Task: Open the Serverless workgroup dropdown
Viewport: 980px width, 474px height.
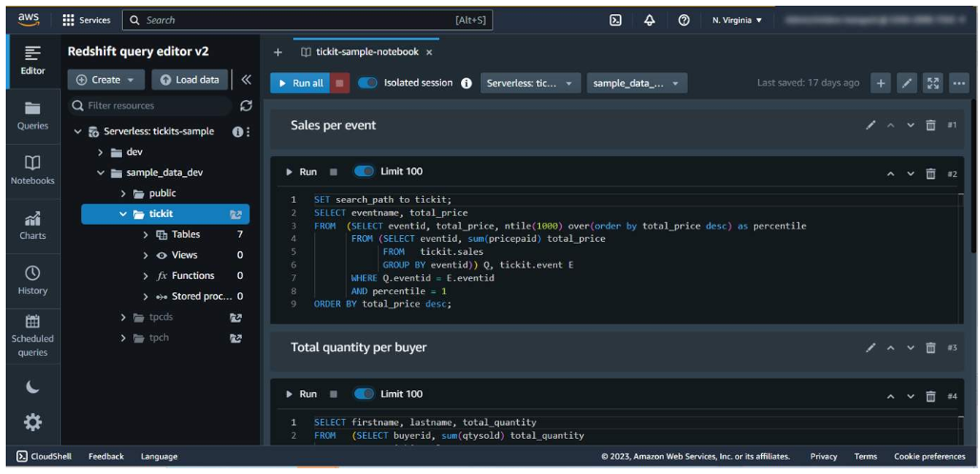Action: [x=530, y=83]
